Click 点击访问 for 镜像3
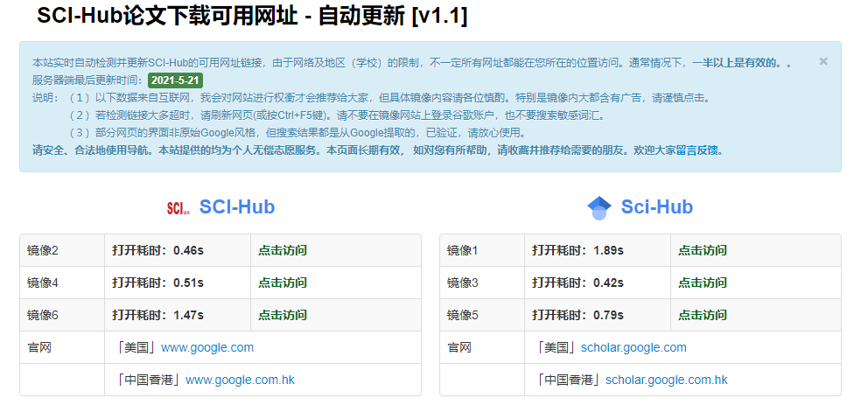 click(x=703, y=283)
